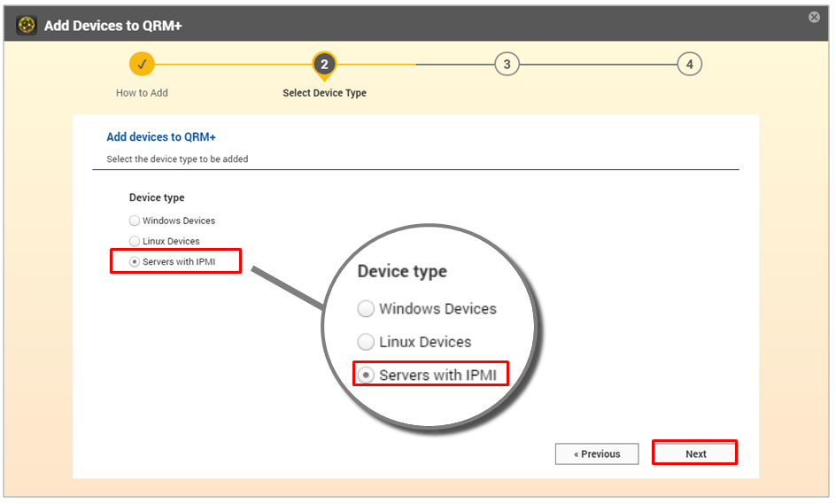The width and height of the screenshot is (836, 504).
Task: Click the step 2 wizard marker
Action: click(x=324, y=66)
